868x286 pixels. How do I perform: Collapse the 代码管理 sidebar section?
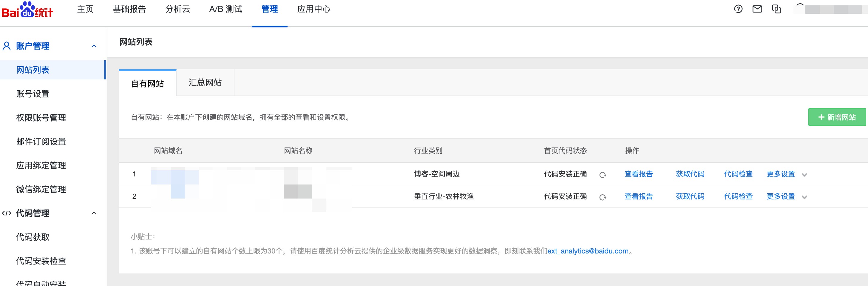click(94, 213)
